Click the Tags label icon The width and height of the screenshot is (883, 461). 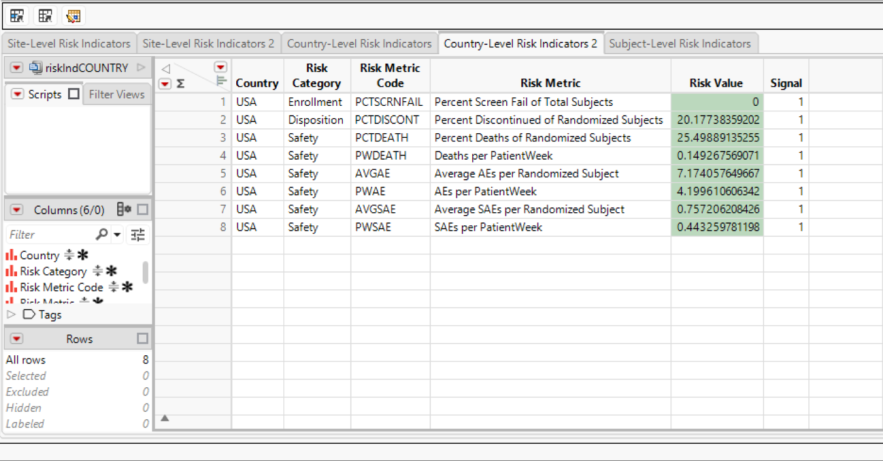(29, 314)
